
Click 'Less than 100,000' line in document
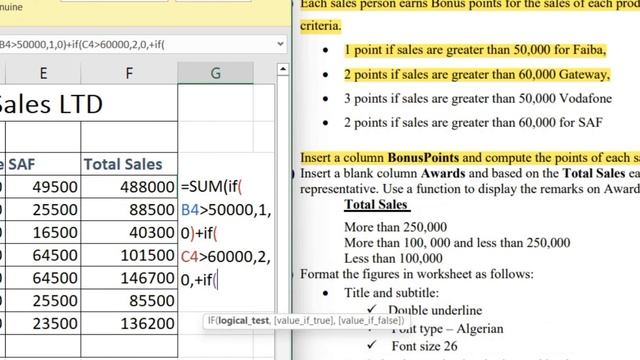393,258
